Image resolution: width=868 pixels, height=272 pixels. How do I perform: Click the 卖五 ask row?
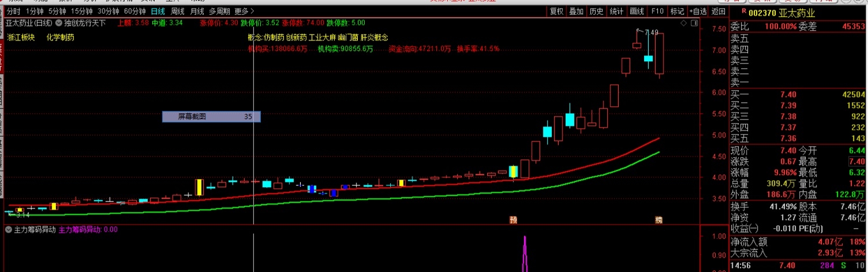pos(798,39)
